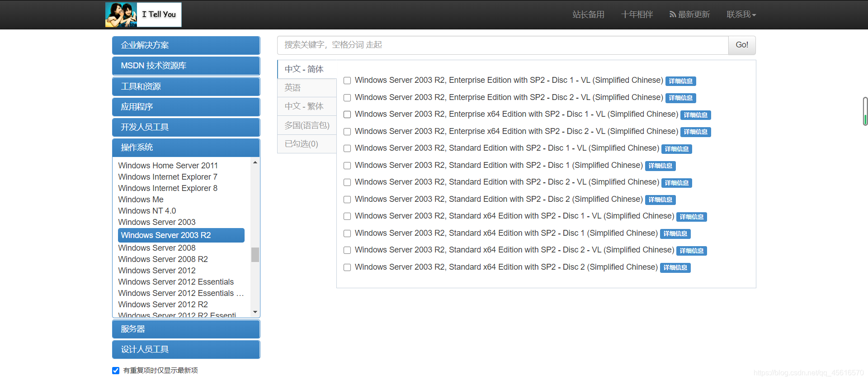Screen dimensions: 868x381
Task: Select highlighted Windows Server 2003 R2 item
Action: [x=181, y=235]
